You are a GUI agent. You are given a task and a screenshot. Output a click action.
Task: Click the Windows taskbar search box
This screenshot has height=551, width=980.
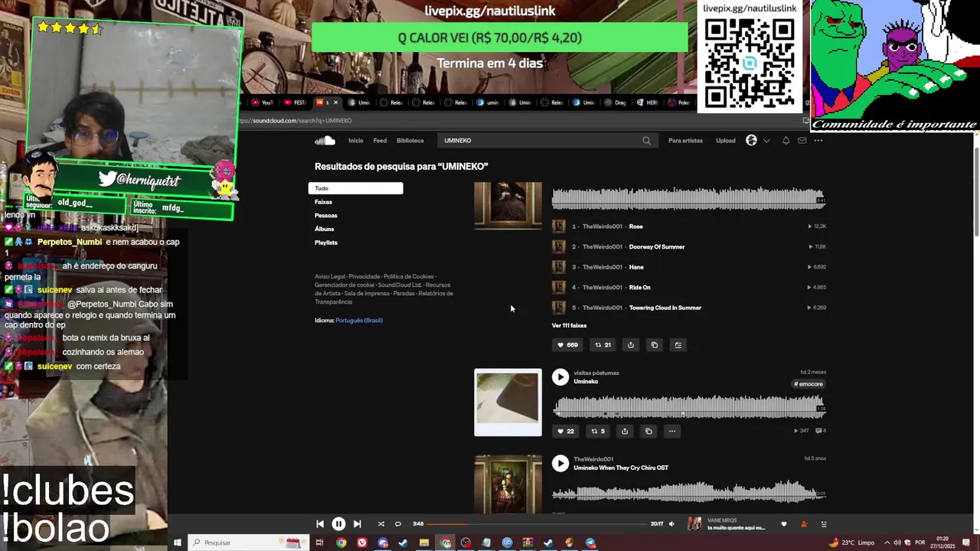[247, 543]
